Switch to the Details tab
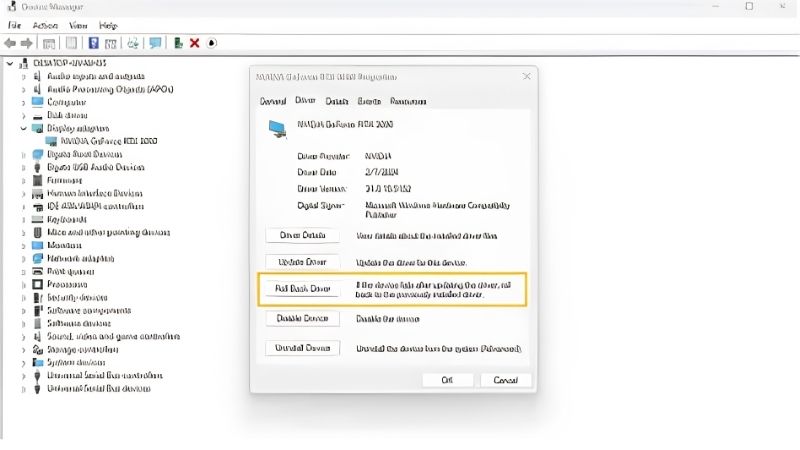The height and width of the screenshot is (450, 800). pos(337,101)
